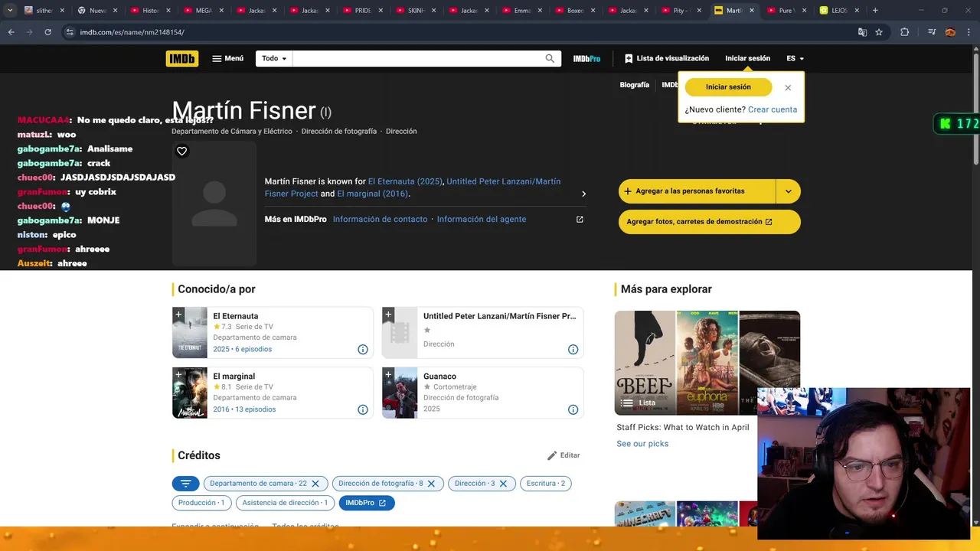Click Conocido/a por heading

(x=217, y=289)
